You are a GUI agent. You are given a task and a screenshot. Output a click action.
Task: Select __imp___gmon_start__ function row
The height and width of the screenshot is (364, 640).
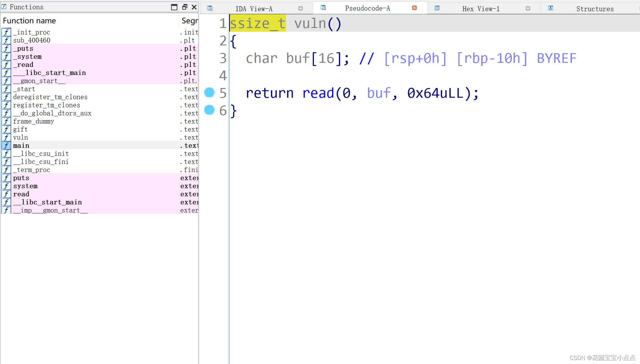(x=100, y=210)
